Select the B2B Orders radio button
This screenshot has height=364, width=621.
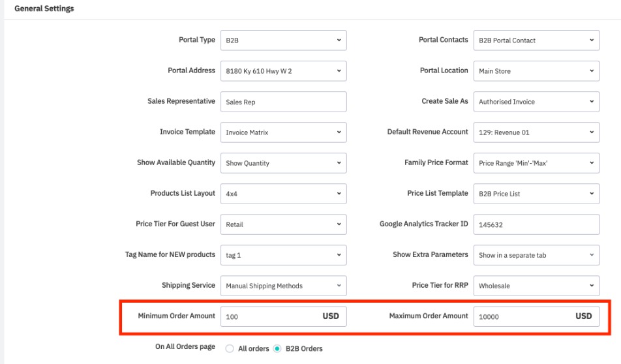pyautogui.click(x=278, y=349)
